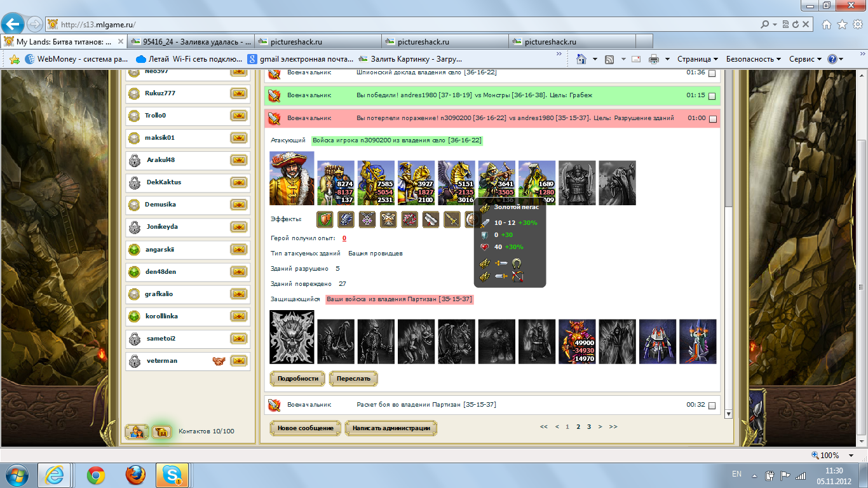Open Firefox from the taskbar

135,475
